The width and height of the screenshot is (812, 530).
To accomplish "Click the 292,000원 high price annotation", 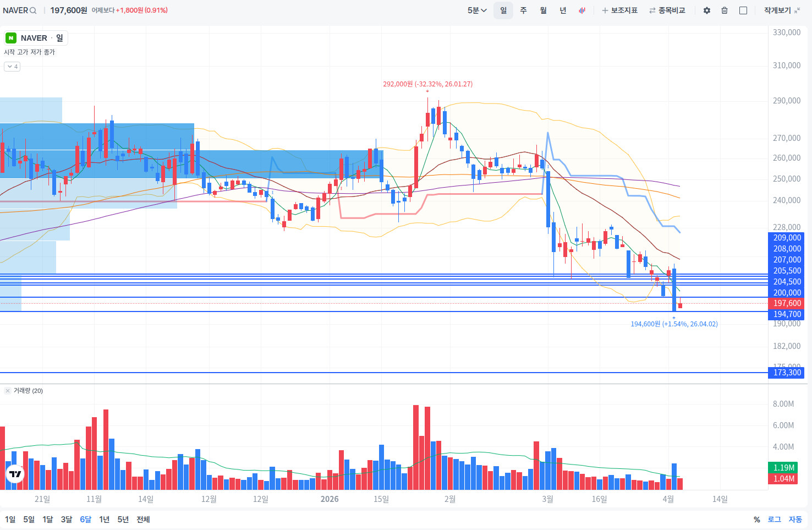I will pos(427,84).
